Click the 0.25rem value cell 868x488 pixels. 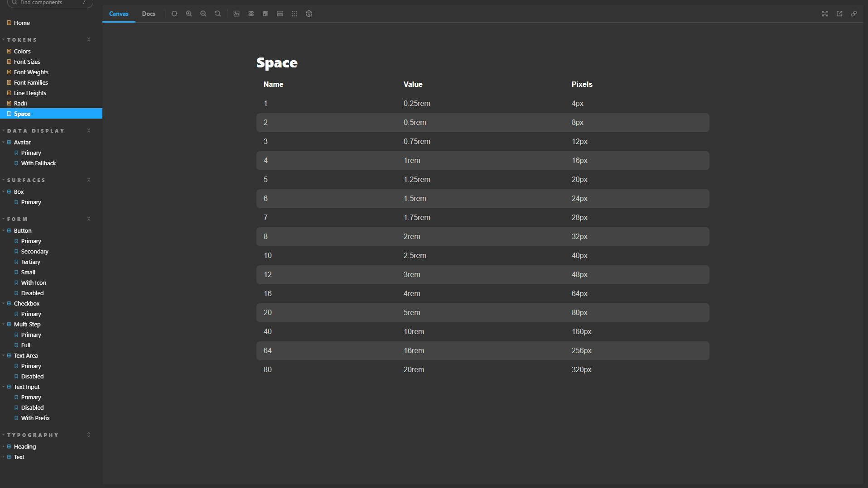[x=417, y=103]
